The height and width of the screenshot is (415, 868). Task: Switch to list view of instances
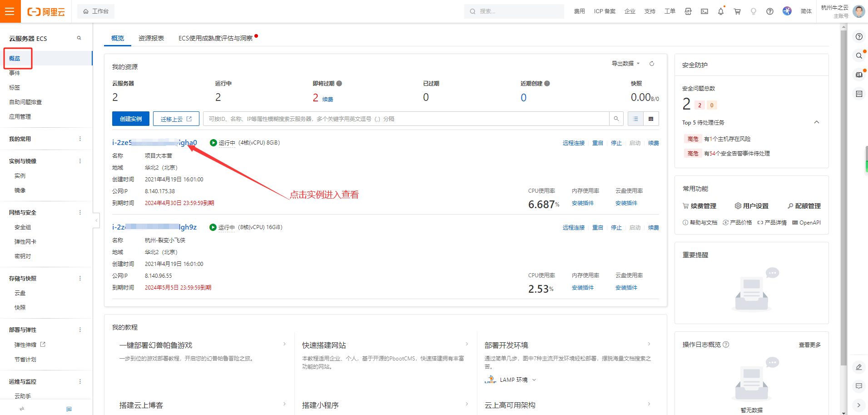(x=635, y=119)
